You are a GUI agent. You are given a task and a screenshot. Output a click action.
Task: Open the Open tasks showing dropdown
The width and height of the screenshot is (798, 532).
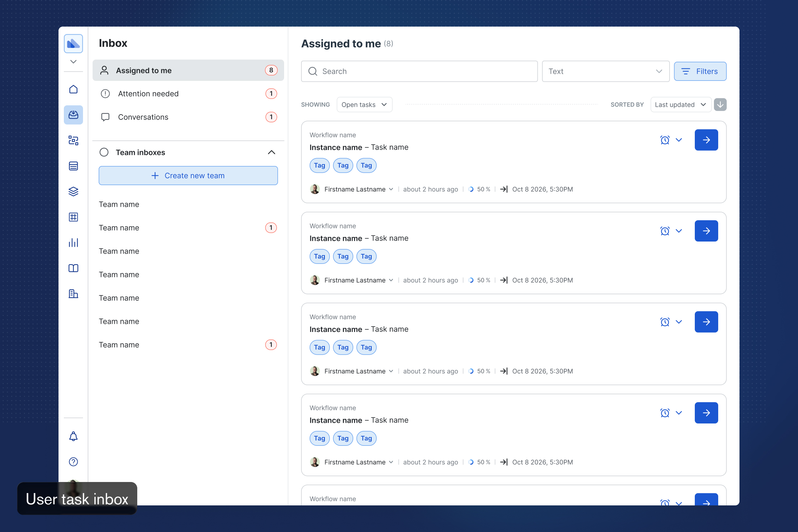click(x=365, y=105)
